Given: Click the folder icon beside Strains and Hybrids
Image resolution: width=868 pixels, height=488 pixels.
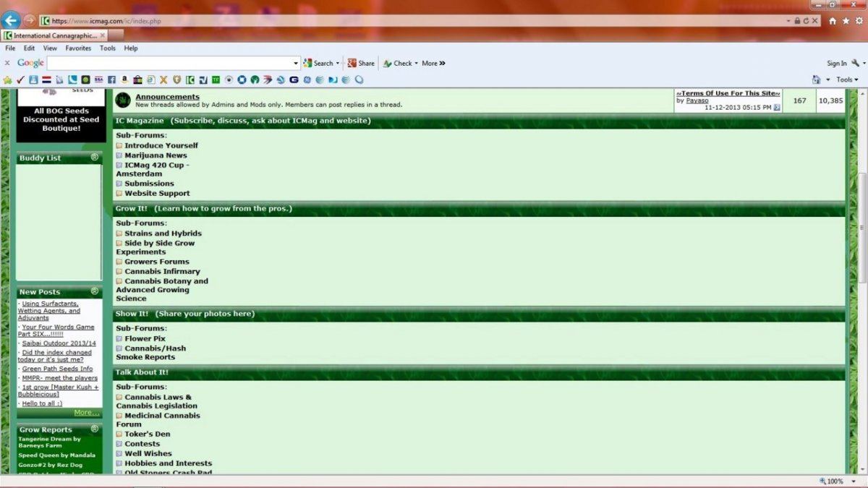Looking at the screenshot, I should click(x=119, y=234).
